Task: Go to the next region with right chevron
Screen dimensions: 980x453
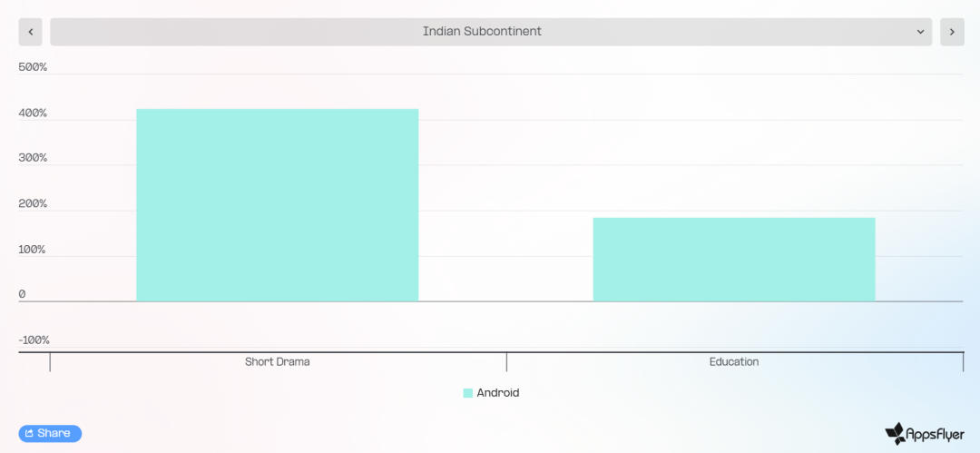Action: (x=952, y=32)
